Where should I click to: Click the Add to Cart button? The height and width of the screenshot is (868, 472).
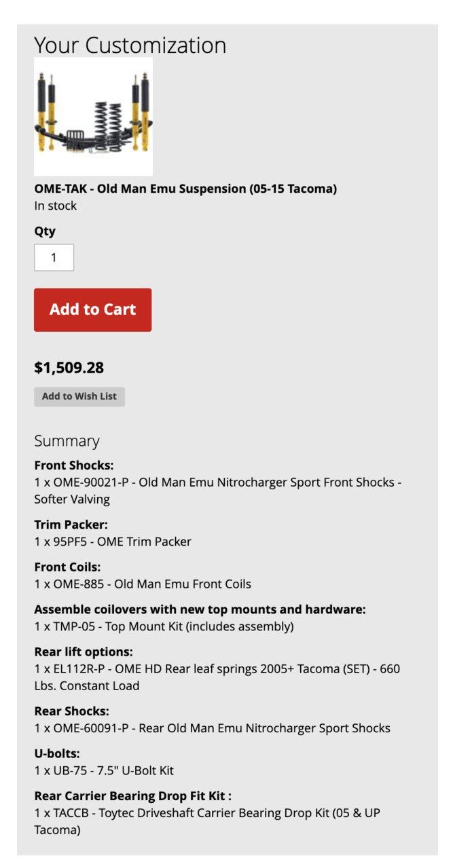click(92, 309)
